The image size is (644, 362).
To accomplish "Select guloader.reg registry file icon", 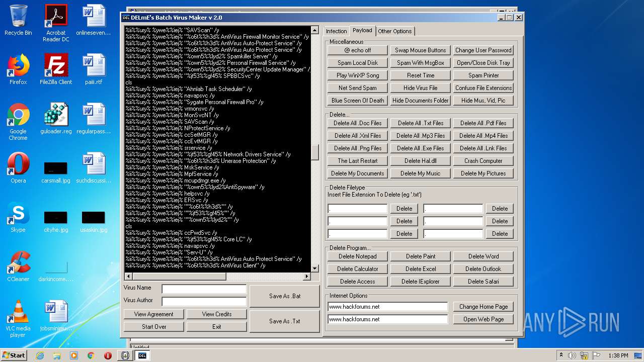I will coord(56,119).
